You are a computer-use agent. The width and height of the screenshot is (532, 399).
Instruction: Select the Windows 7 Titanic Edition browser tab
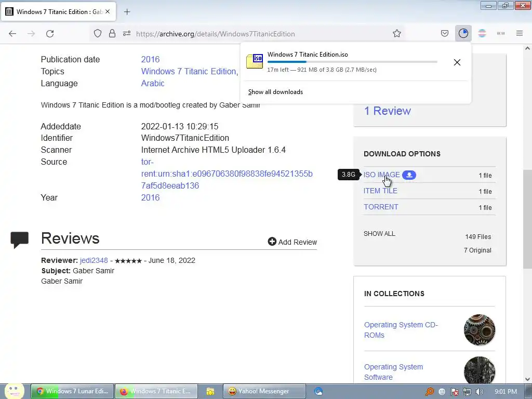[58, 11]
